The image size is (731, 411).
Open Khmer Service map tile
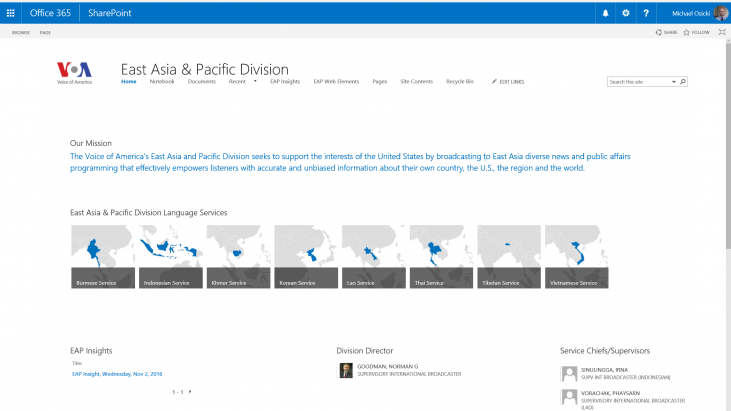(x=238, y=257)
